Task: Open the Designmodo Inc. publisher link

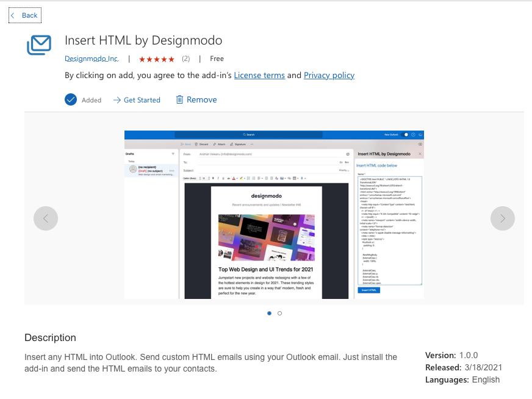Action: coord(92,59)
